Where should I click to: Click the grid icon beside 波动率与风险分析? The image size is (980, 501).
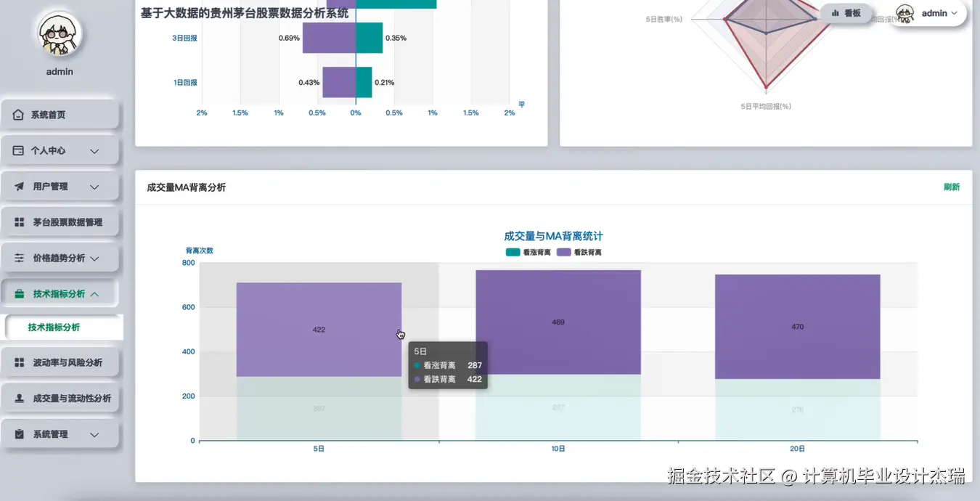point(19,362)
